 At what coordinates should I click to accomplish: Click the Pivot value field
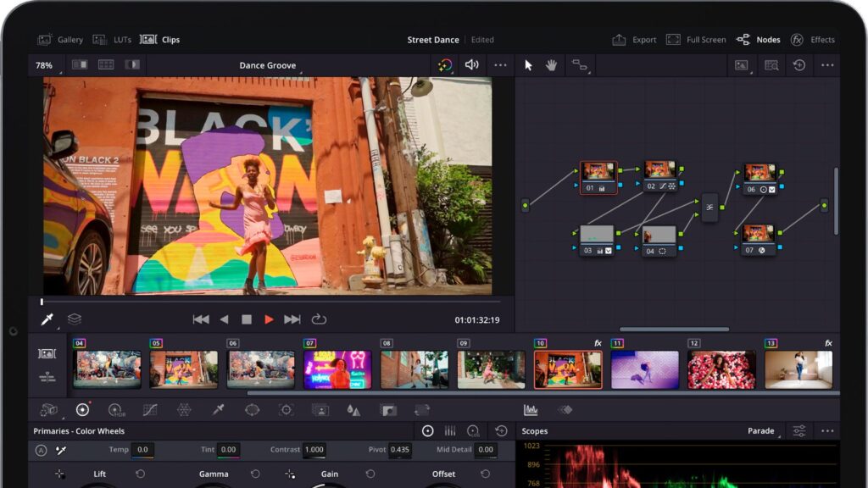tap(400, 450)
